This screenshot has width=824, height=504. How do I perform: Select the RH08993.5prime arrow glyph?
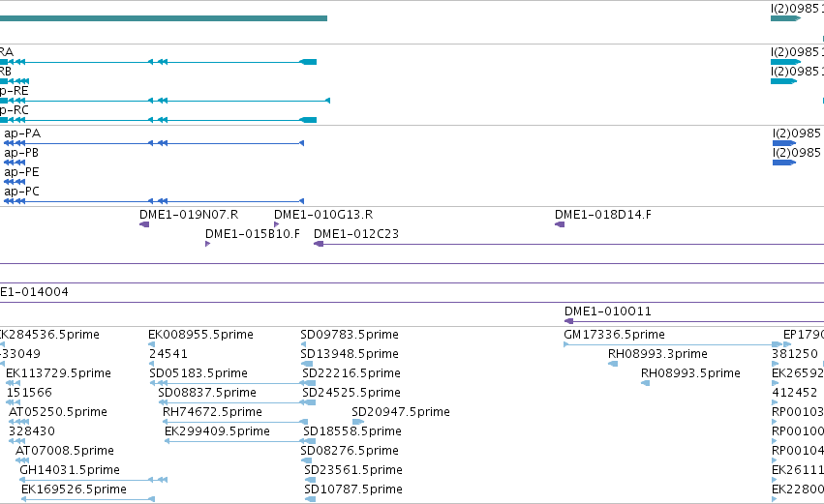[x=645, y=383]
